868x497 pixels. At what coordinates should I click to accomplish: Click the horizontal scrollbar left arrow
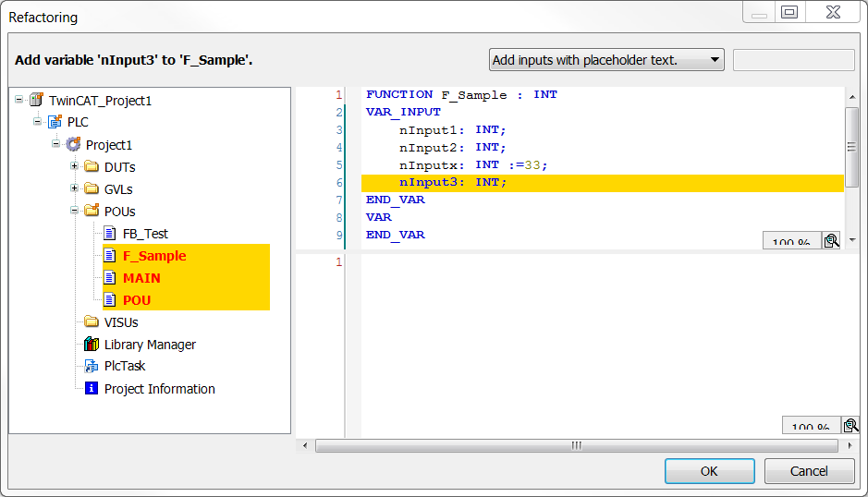[304, 445]
